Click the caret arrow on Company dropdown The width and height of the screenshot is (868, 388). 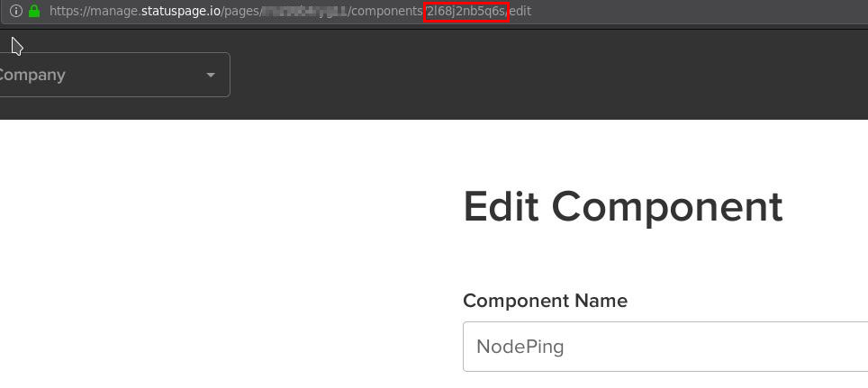(211, 75)
